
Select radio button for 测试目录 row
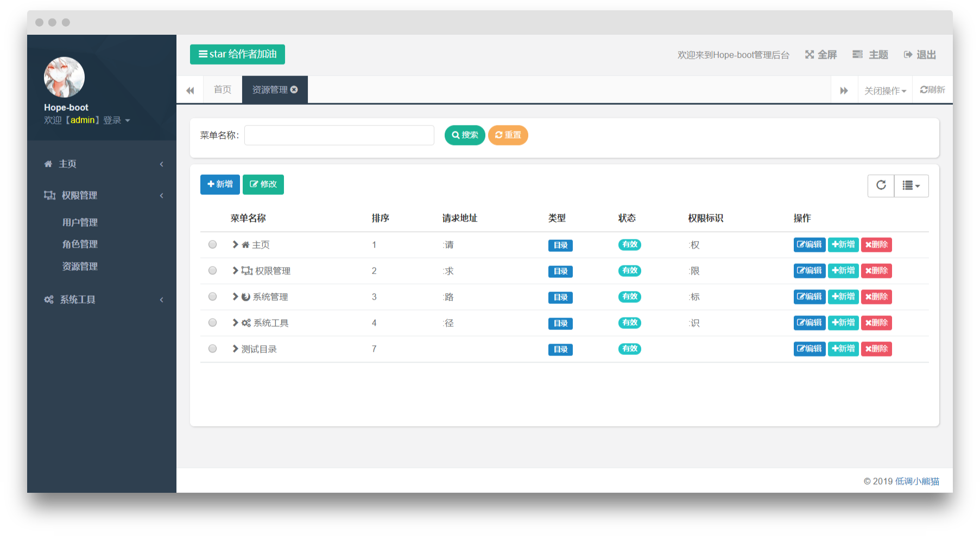coord(212,349)
